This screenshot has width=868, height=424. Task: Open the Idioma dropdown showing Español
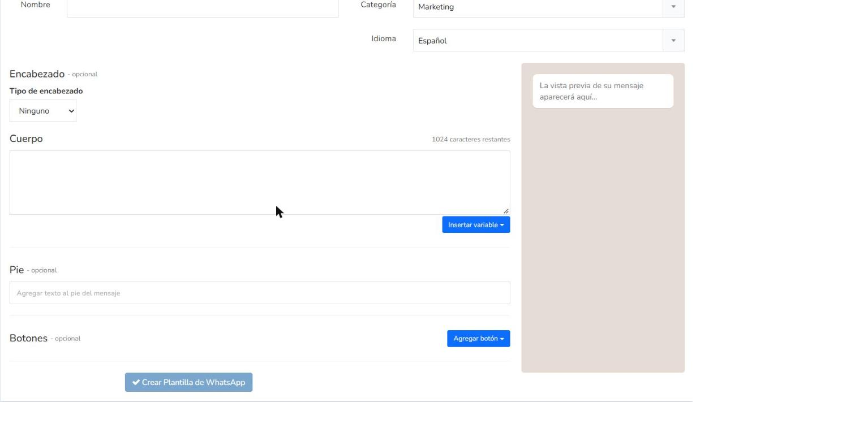point(548,41)
